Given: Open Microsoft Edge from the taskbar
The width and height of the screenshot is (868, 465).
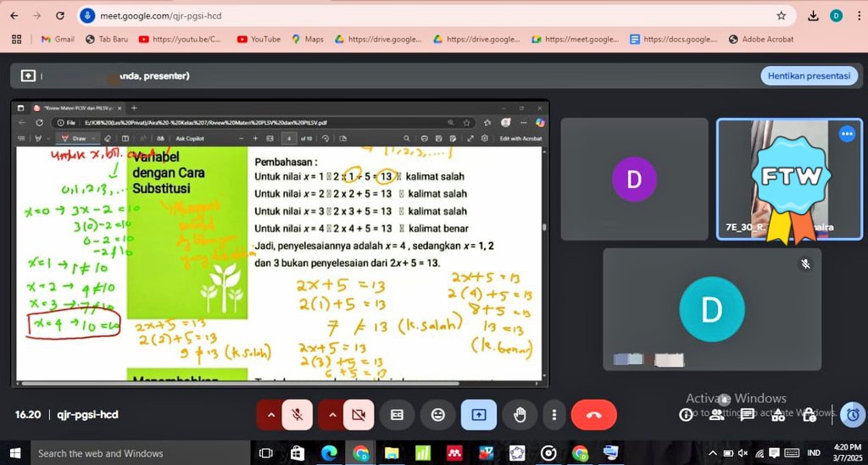Looking at the screenshot, I should pos(329,453).
